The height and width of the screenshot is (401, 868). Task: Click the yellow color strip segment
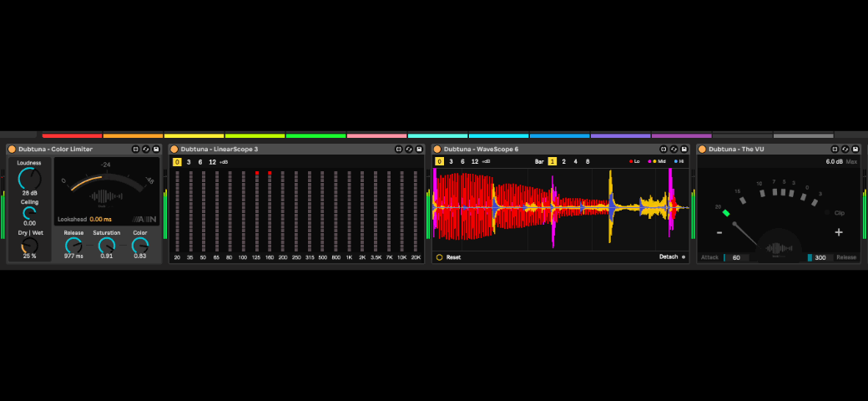click(194, 135)
